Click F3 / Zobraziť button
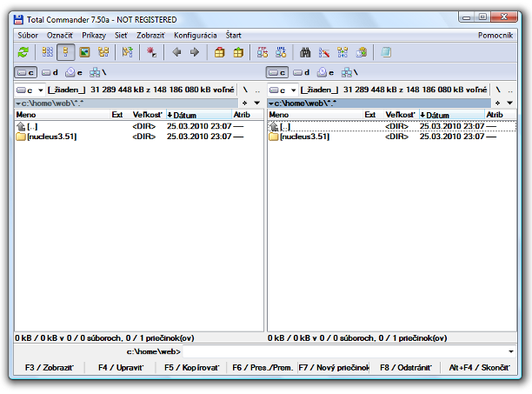 [x=49, y=368]
